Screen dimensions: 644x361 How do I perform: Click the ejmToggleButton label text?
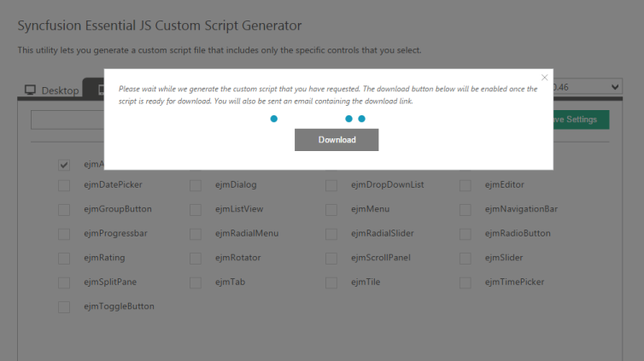click(x=119, y=306)
